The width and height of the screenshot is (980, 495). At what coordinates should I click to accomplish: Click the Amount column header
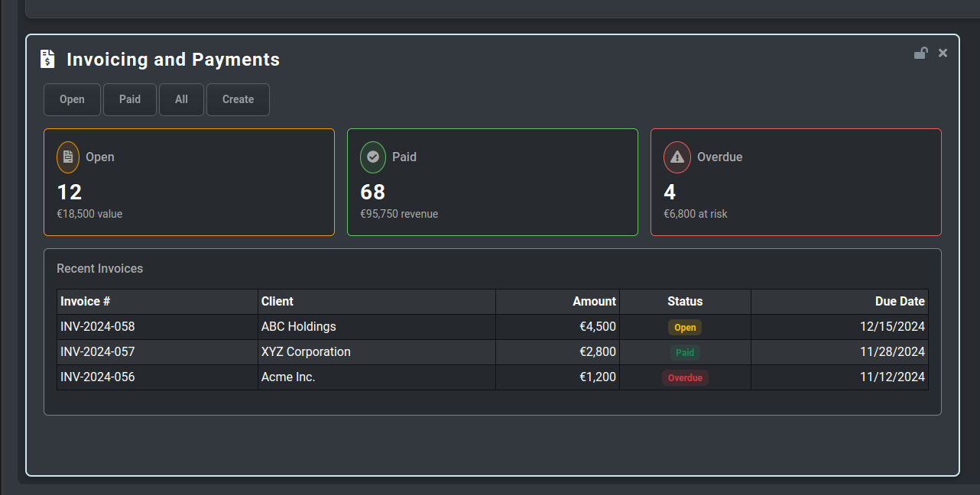[594, 302]
